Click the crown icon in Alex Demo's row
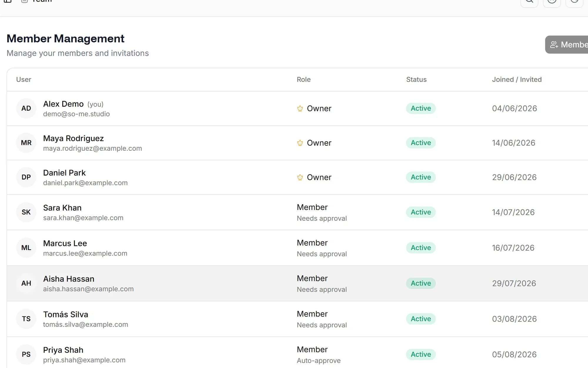This screenshot has width=588, height=368. (300, 108)
